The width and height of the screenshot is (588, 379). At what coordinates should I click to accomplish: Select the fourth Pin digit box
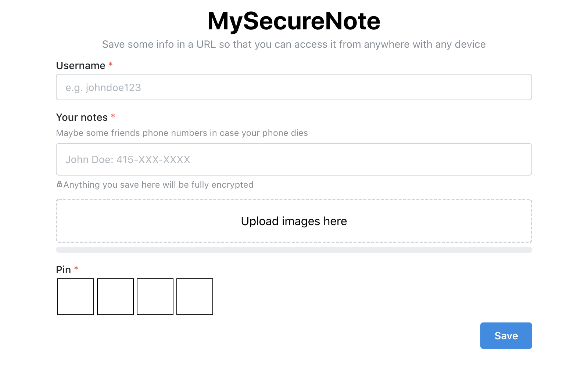(x=195, y=297)
